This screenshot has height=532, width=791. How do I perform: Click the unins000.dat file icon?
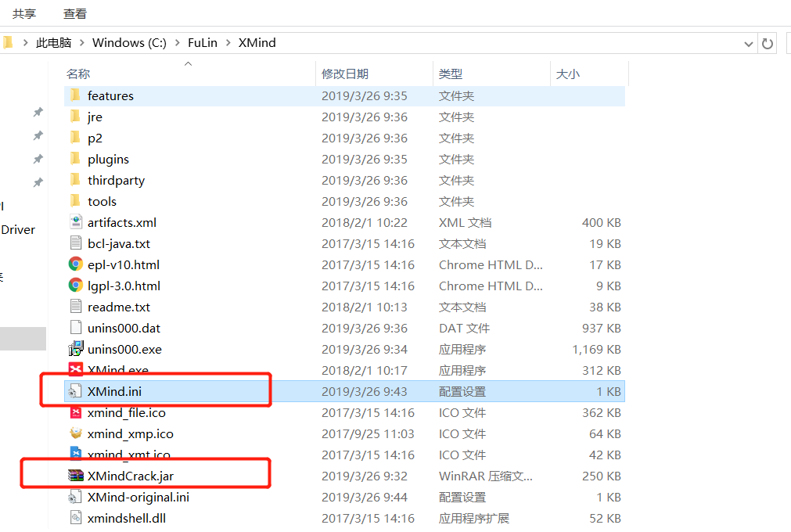[x=76, y=328]
